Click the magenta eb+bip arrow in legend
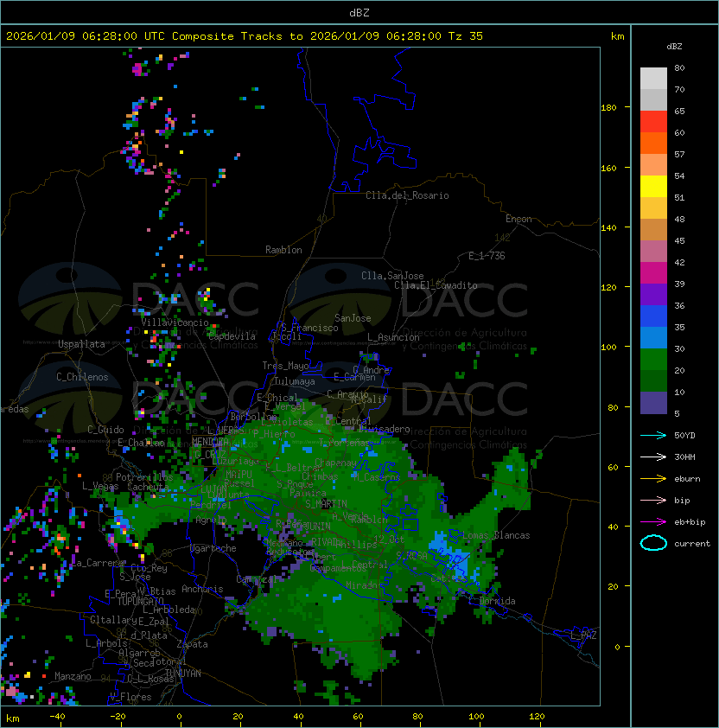719x728 pixels. 653,522
